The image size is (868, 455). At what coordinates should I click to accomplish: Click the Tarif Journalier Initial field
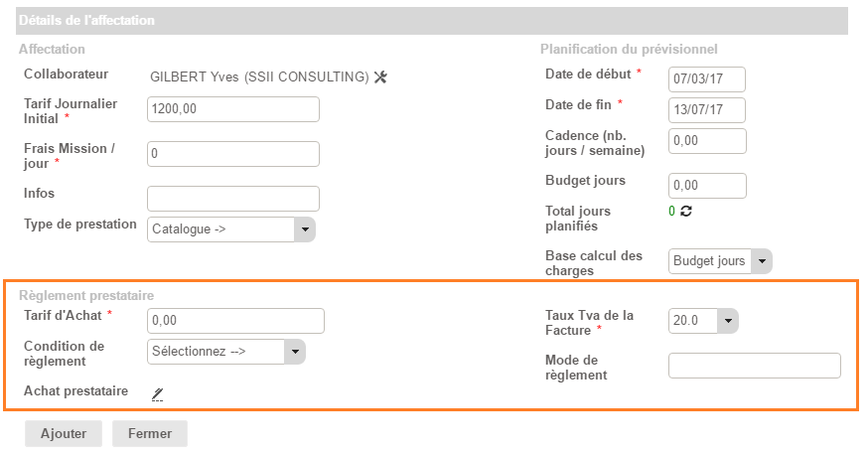point(233,109)
